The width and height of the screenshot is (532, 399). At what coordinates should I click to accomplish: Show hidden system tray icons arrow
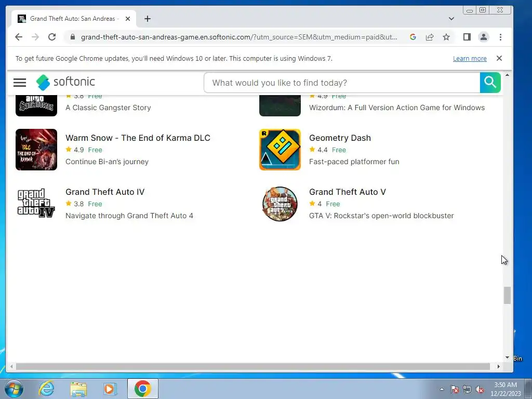pyautogui.click(x=442, y=389)
